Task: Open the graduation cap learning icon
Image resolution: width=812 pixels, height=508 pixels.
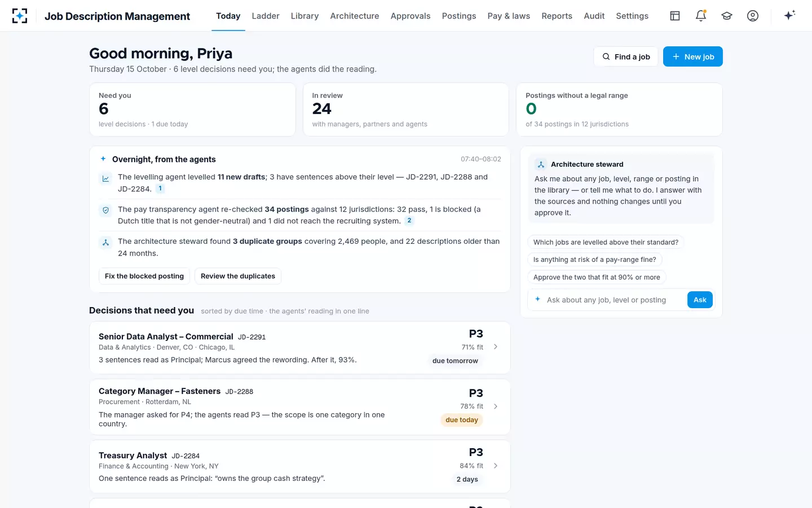Action: point(727,16)
